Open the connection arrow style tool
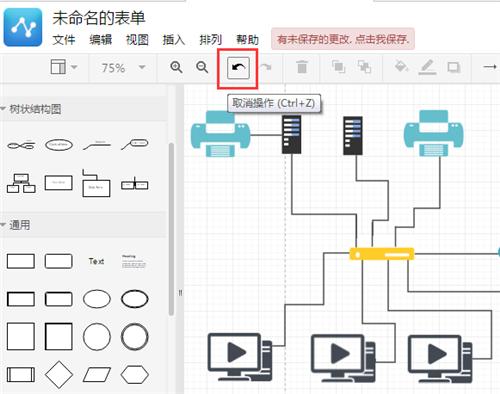Image resolution: width=500 pixels, height=394 pixels. pyautogui.click(x=490, y=67)
